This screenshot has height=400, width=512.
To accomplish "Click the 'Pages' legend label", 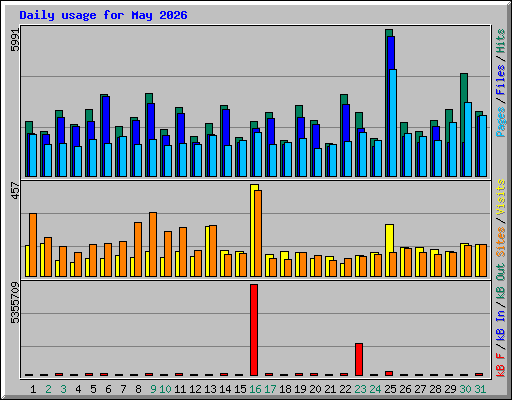I will pos(501,122).
